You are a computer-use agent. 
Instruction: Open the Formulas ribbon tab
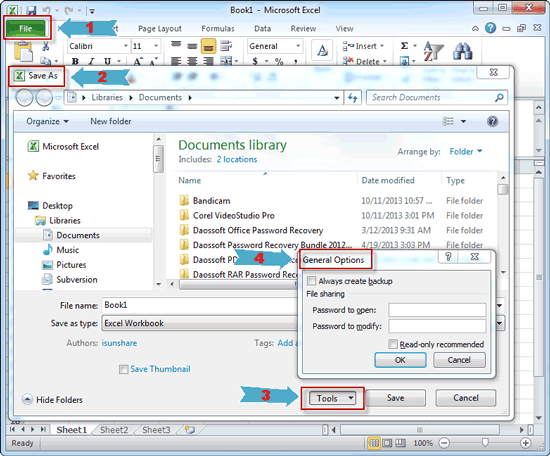[218, 28]
